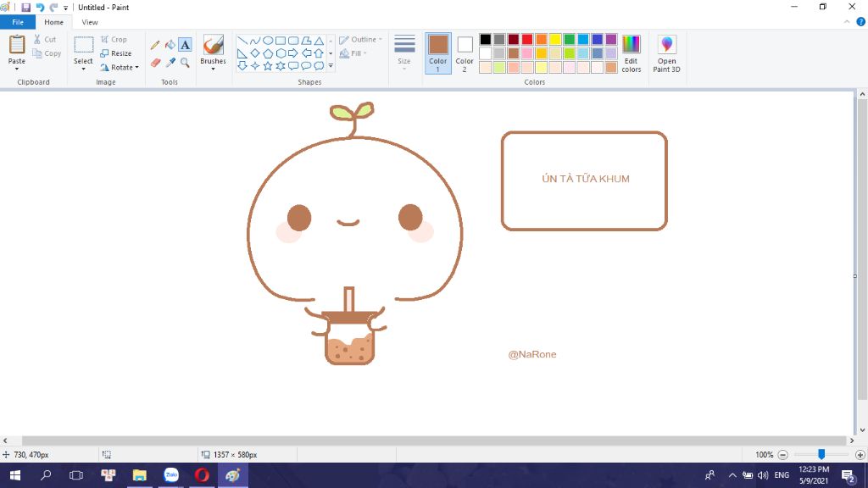Click the vertical scrollbar down arrow
Screen dimensions: 868x488
pos(862,430)
